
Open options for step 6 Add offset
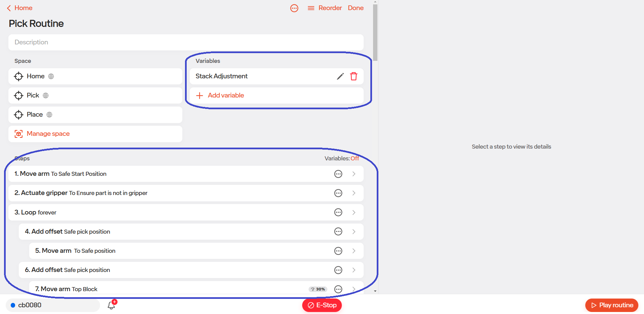point(338,270)
